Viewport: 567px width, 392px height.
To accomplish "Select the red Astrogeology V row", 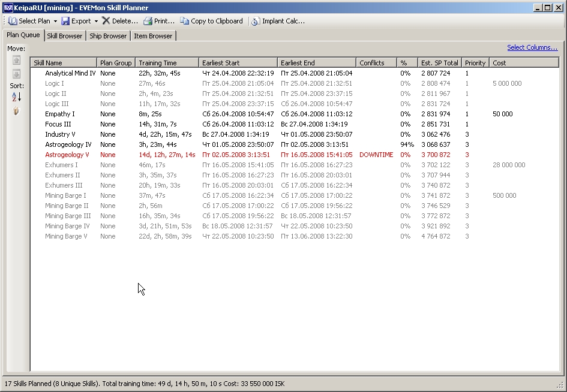I will pyautogui.click(x=295, y=155).
